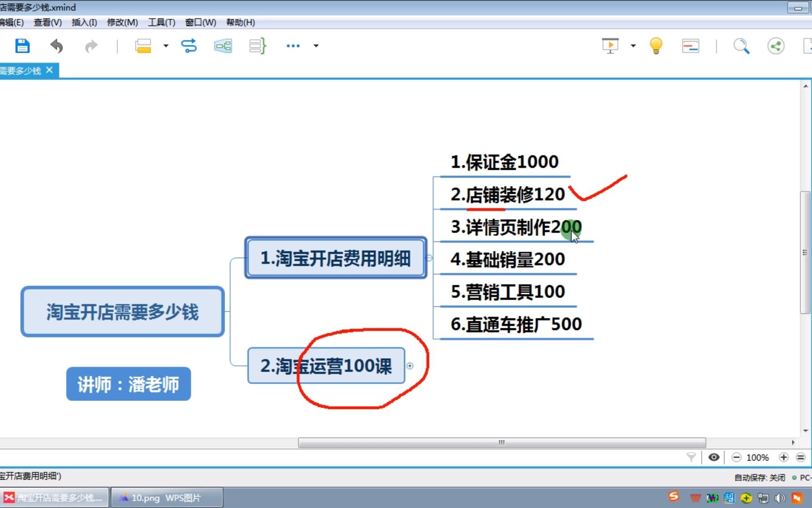Open the Insert (插入) menu
This screenshot has width=812, height=508.
point(85,22)
